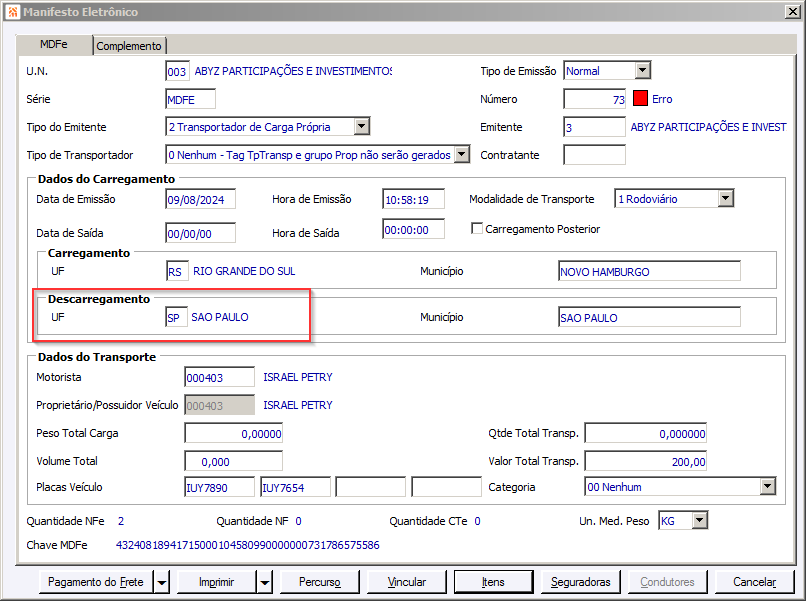The image size is (806, 601).
Task: Click the Hora de Saída field
Action: (x=414, y=229)
